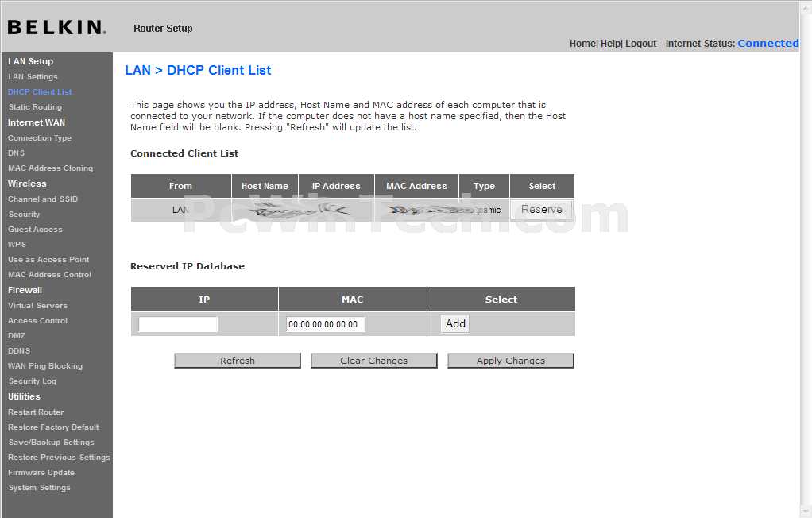Open Restore Factory Default page

coord(53,427)
